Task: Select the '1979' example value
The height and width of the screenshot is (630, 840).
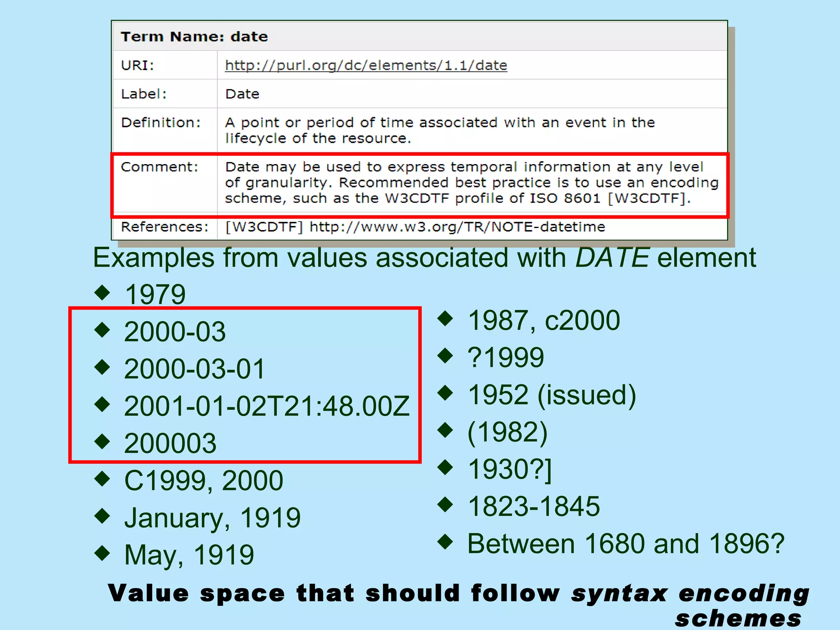Action: [x=155, y=294]
